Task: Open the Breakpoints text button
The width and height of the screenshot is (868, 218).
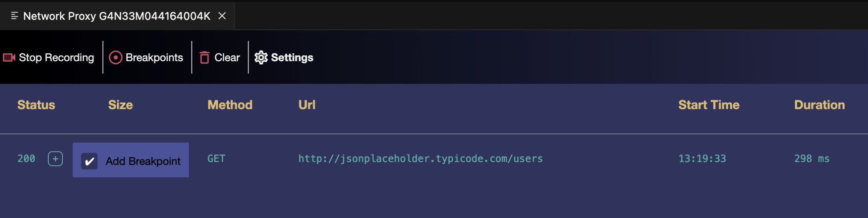Action: [x=154, y=57]
